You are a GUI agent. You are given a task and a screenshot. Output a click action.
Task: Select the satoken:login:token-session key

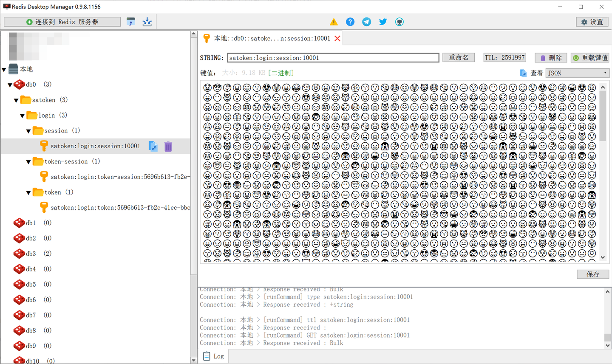point(120,177)
